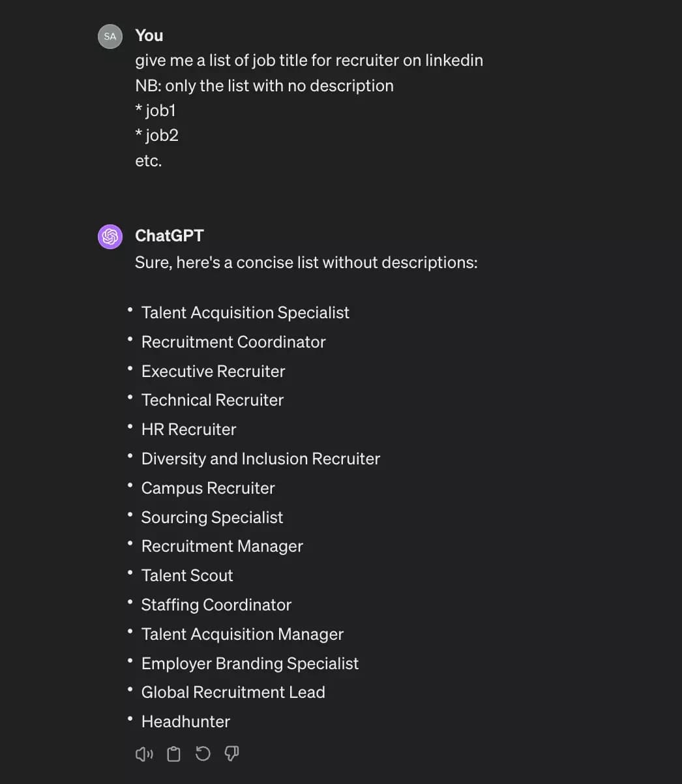This screenshot has width=682, height=784.
Task: Click 'Recruitment Coordinator' in the list
Action: 233,342
